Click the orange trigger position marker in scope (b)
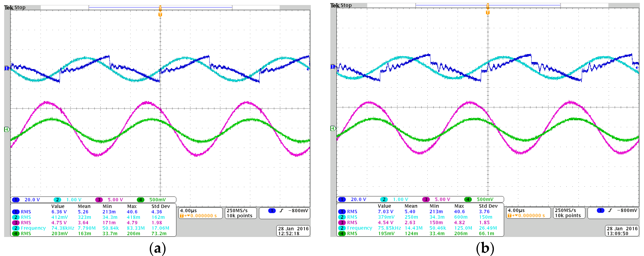Image resolution: width=644 pixels, height=256 pixels. (488, 13)
